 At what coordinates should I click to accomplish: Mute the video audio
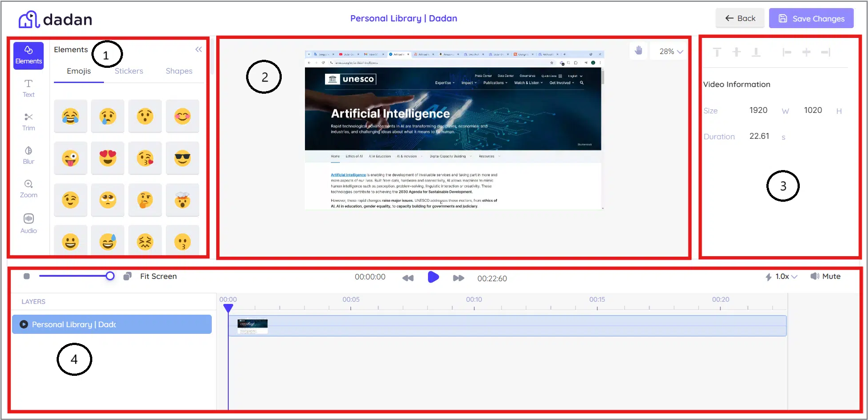coord(825,276)
